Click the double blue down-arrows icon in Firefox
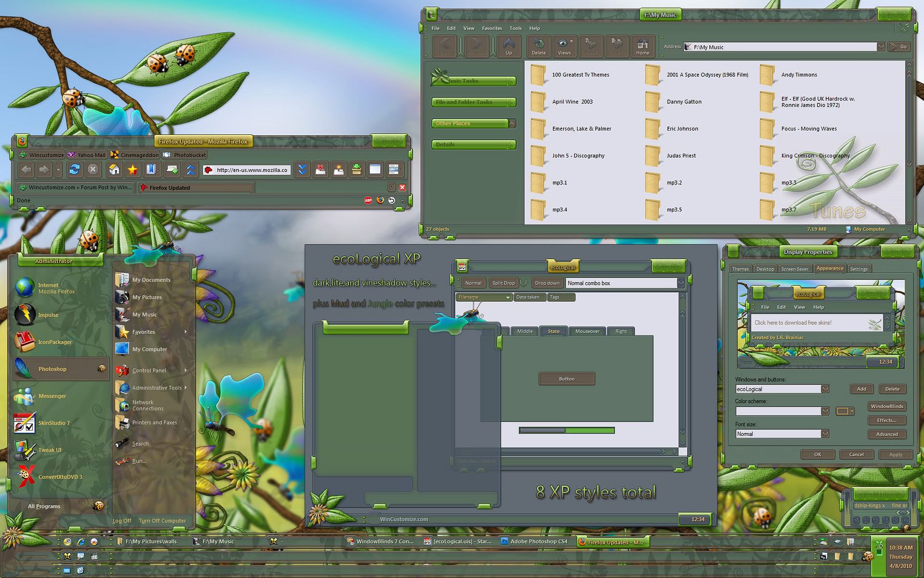 [302, 170]
